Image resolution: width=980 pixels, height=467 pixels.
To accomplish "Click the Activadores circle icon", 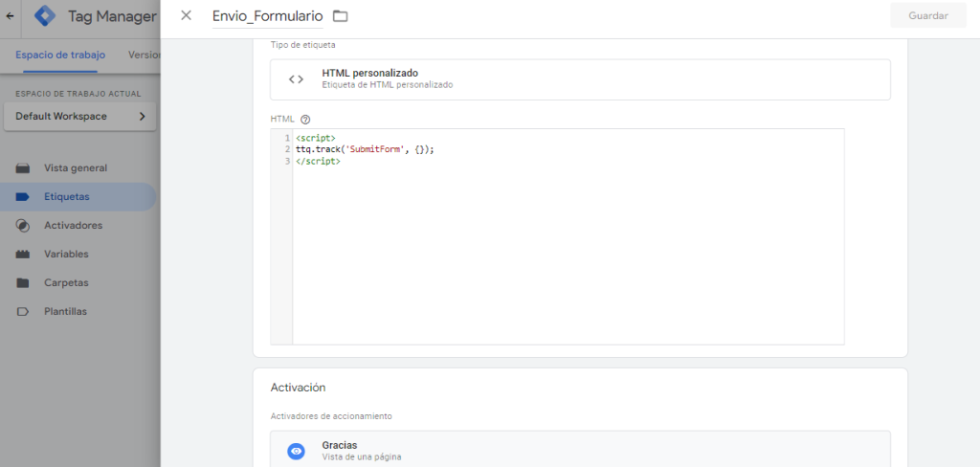I will click(x=23, y=226).
